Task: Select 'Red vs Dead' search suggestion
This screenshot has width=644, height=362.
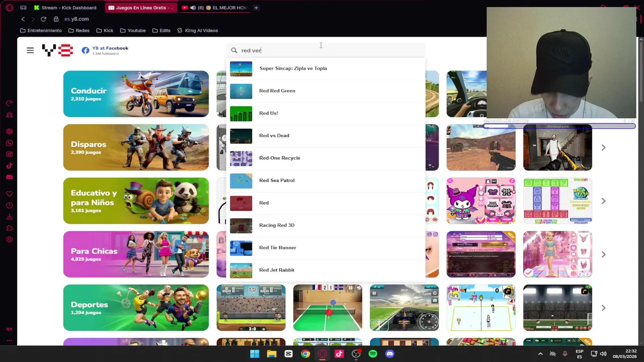Action: pos(326,136)
